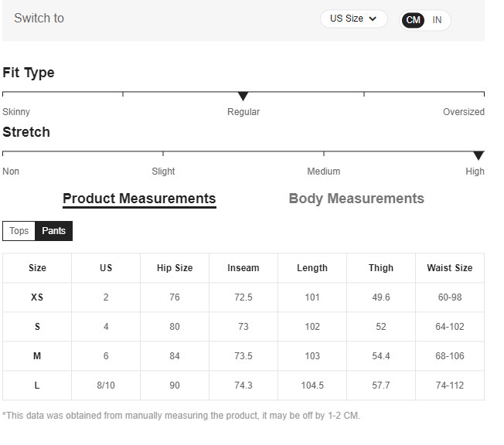504x445 pixels.
Task: Click the US Size chevron arrow
Action: tap(373, 19)
